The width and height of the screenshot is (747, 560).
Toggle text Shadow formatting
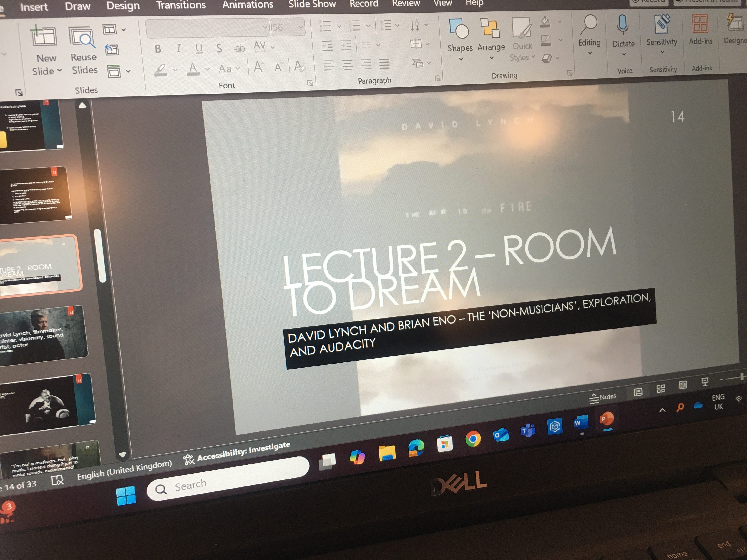tap(219, 48)
